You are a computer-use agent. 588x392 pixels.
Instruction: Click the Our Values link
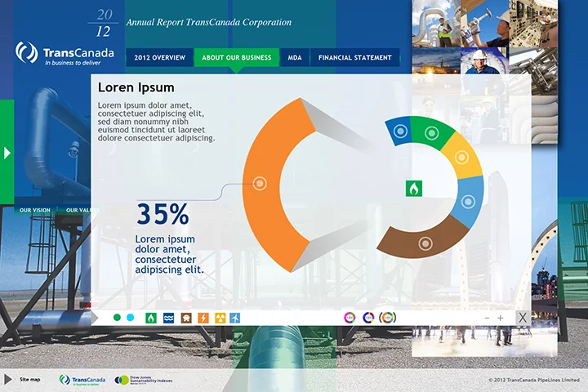coord(81,210)
